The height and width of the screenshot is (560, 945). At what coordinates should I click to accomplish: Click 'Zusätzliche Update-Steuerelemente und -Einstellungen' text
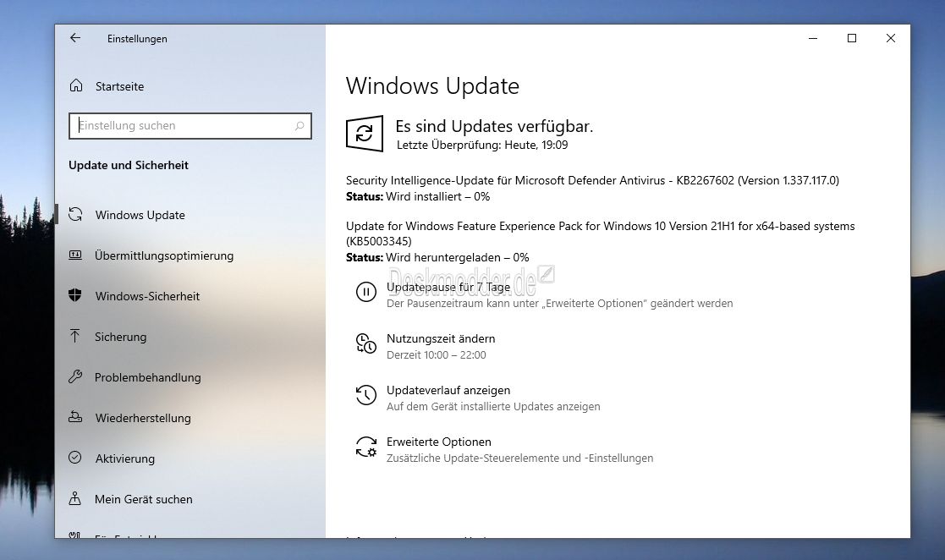(x=519, y=458)
